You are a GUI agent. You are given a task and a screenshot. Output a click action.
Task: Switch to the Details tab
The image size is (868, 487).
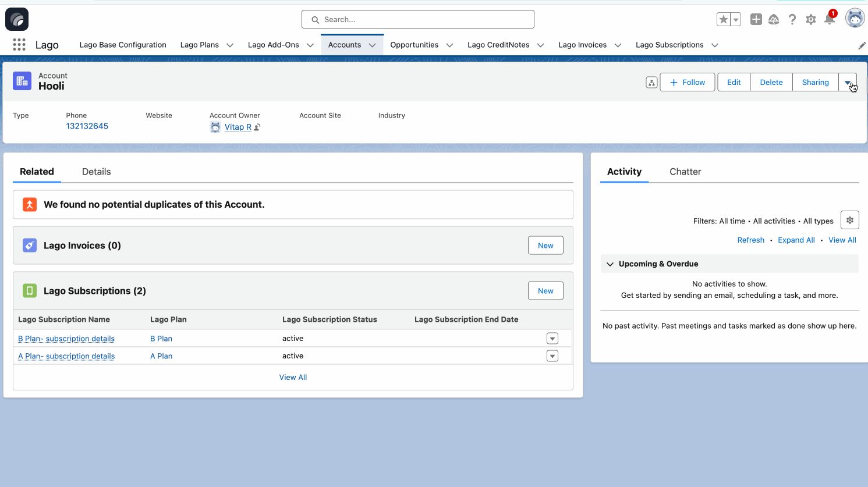point(96,172)
